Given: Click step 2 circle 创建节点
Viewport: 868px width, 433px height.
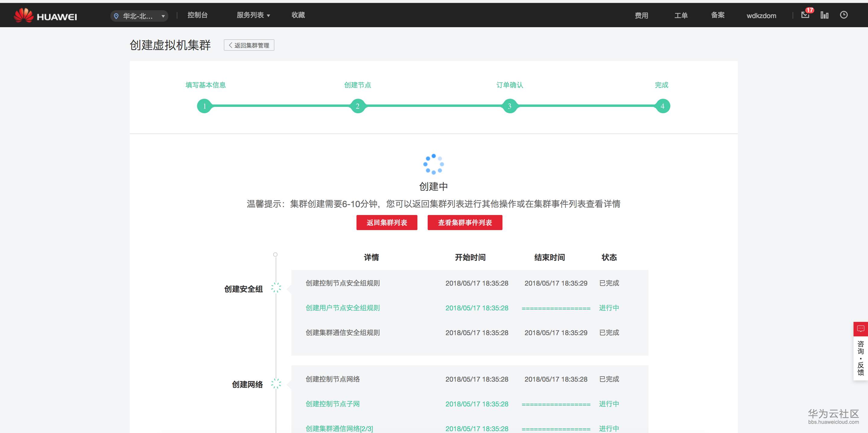Looking at the screenshot, I should pos(357,106).
